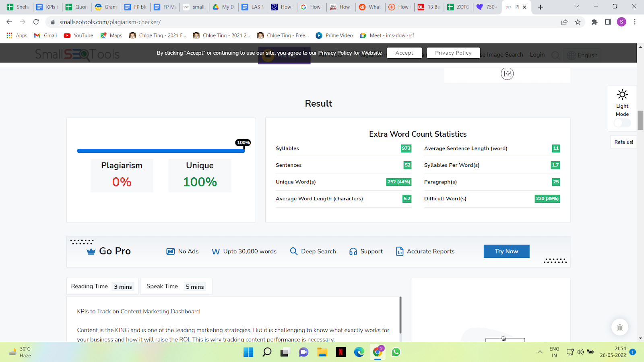Switch to the 750+ browser tab
This screenshot has width=644, height=362.
click(x=487, y=7)
